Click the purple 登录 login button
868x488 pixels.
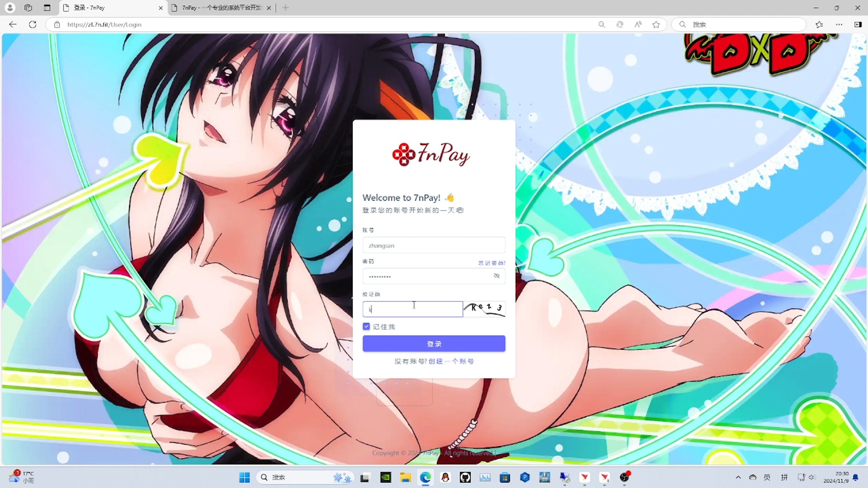434,343
